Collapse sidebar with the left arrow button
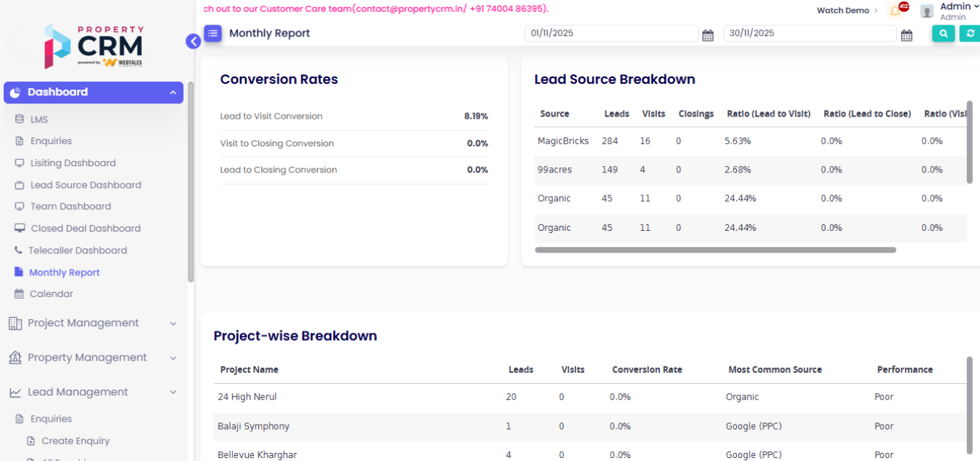Image resolution: width=980 pixels, height=461 pixels. 193,42
